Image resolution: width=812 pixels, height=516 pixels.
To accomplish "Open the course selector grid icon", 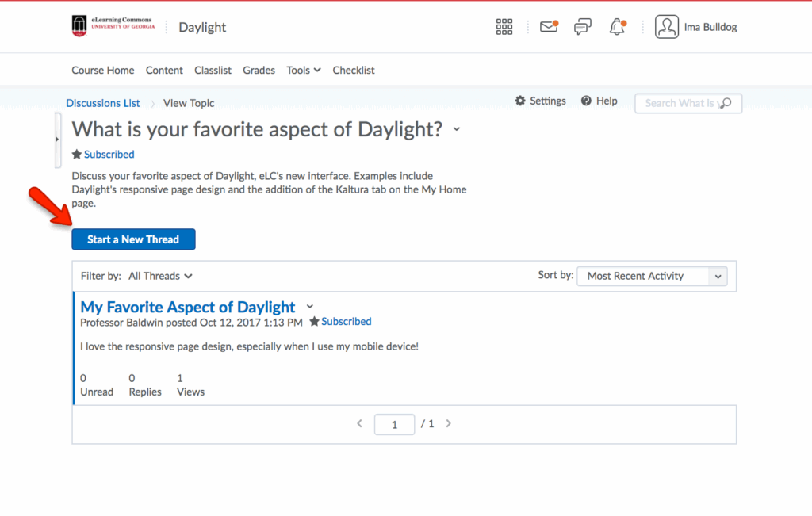I will (504, 27).
